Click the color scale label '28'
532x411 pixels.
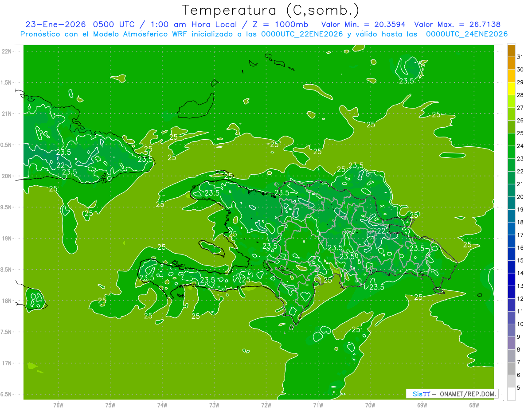[x=520, y=95]
